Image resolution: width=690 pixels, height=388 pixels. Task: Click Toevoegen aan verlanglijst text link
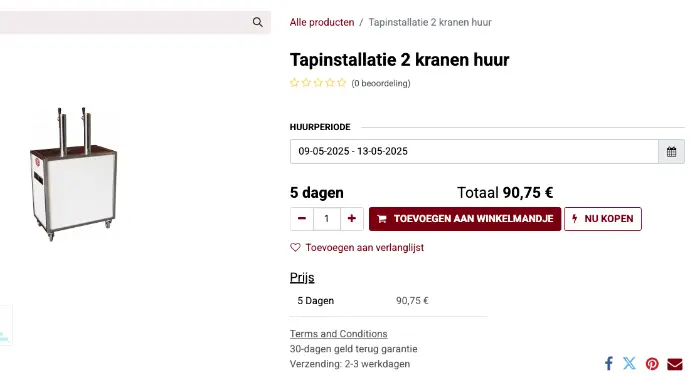(x=365, y=248)
